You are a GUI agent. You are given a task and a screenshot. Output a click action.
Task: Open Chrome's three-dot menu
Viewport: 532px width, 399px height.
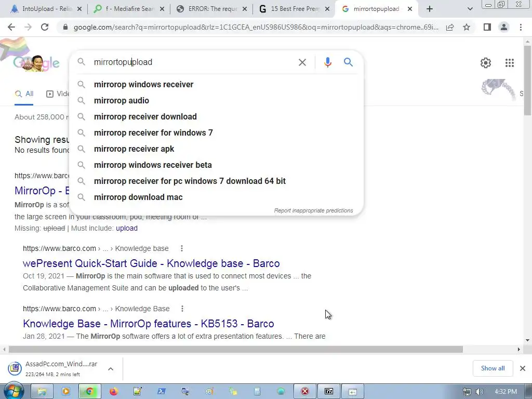(521, 27)
